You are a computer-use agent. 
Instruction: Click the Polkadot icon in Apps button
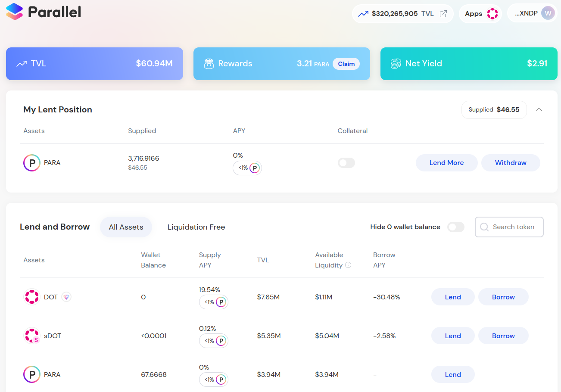click(x=492, y=14)
